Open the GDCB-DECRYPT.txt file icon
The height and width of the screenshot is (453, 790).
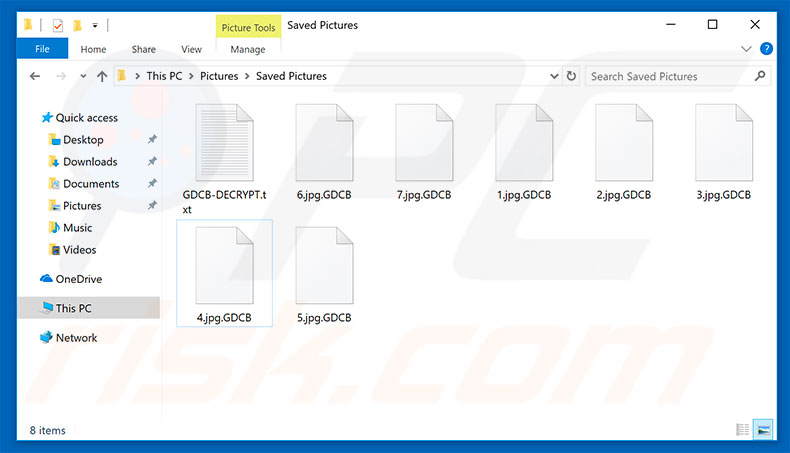[224, 143]
